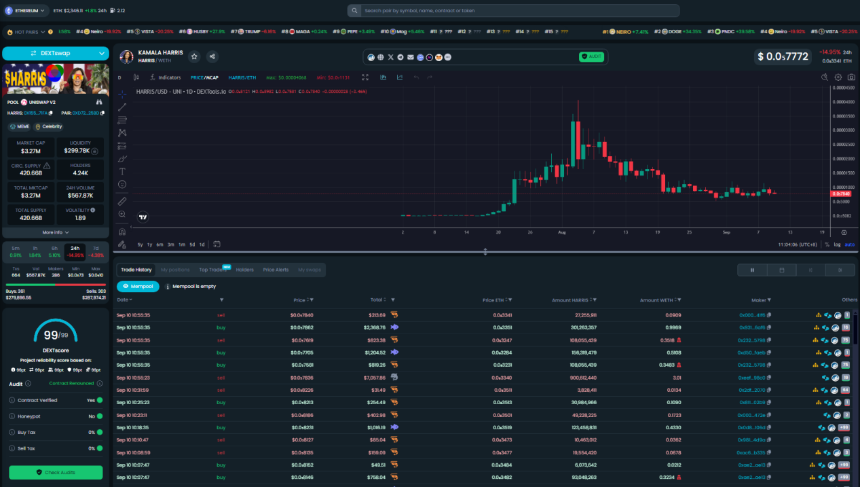860x487 pixels.
Task: Open chart fullscreen mode
Action: coord(365,77)
